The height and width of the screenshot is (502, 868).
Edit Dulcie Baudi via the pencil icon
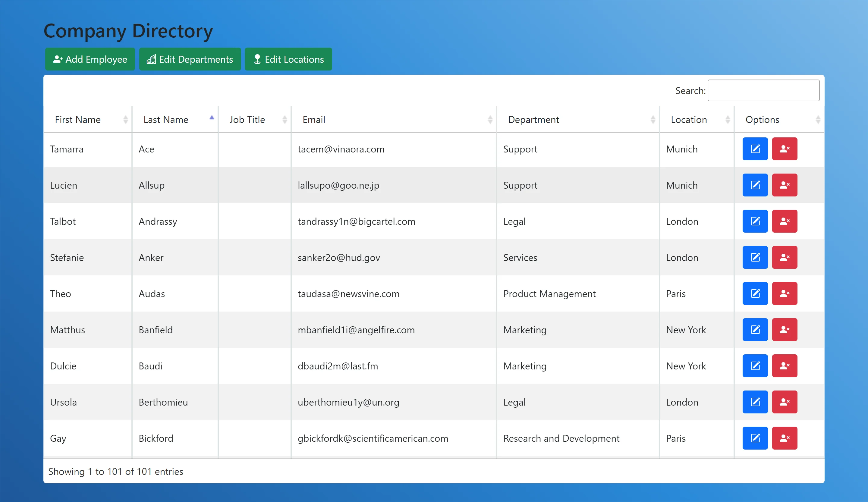tap(755, 366)
